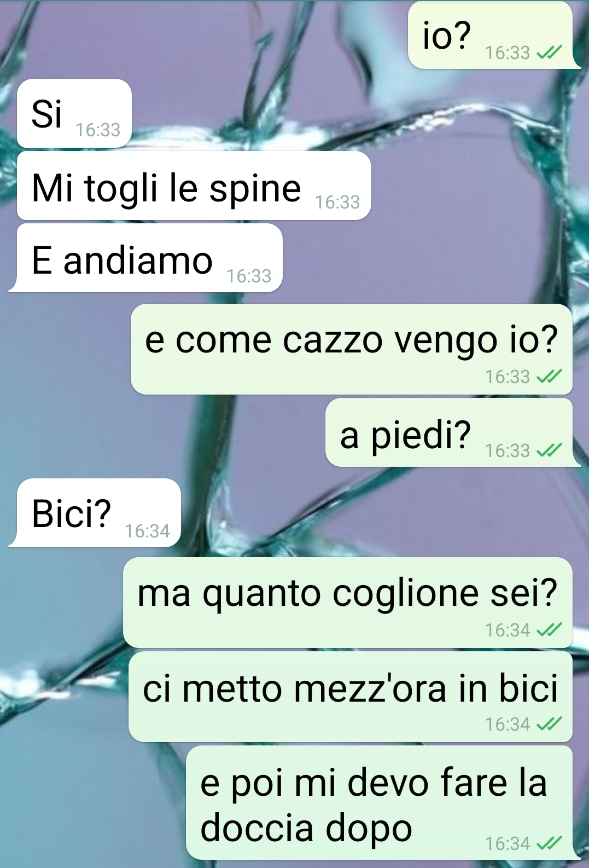Viewport: 589px width, 868px height.
Task: Tap read receipt ticks on 'a piedi?' message
Action: (549, 450)
